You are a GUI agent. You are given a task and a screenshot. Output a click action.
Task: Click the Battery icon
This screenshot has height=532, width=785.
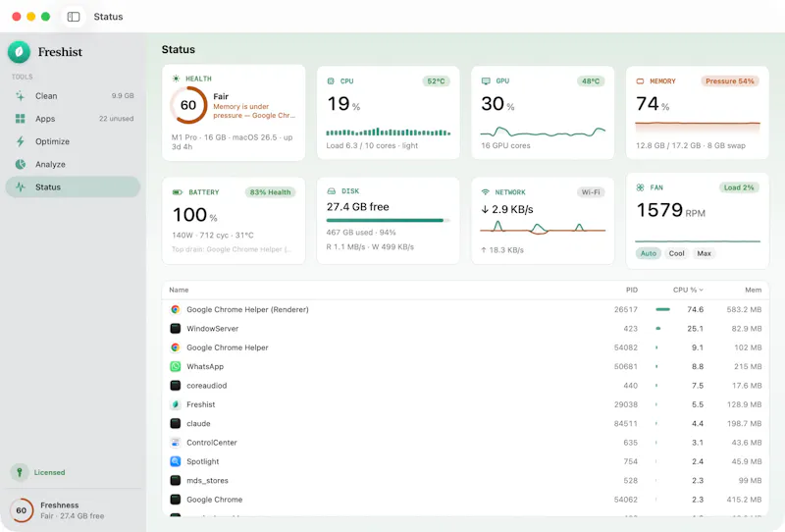[178, 192]
